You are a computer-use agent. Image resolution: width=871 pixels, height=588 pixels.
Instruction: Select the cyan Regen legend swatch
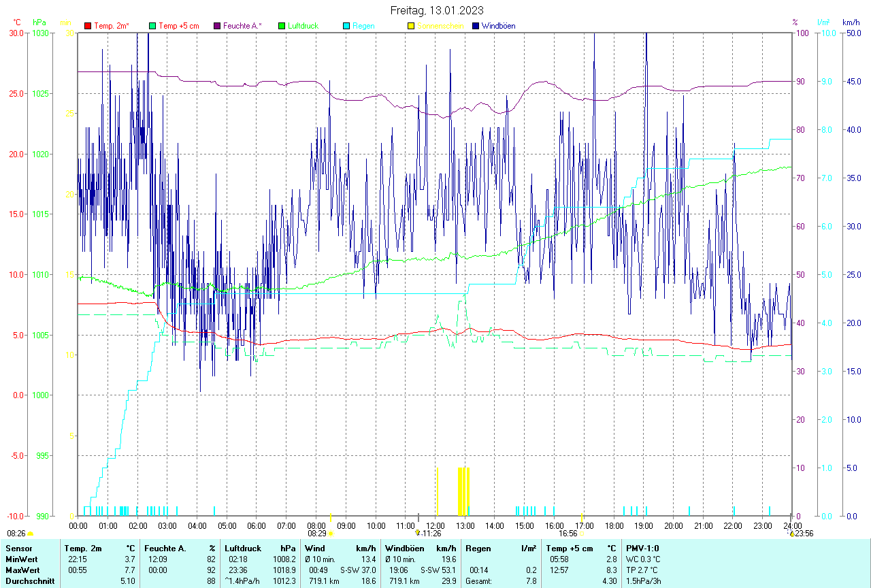click(346, 26)
